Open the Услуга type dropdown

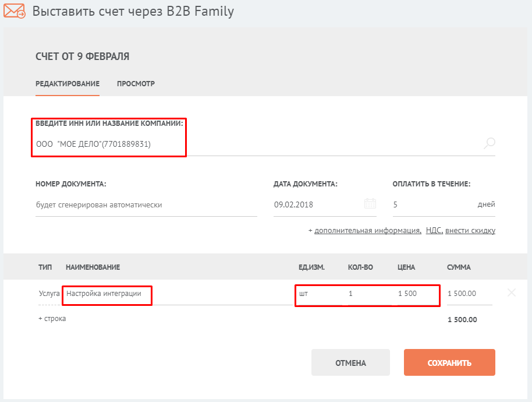pos(49,294)
